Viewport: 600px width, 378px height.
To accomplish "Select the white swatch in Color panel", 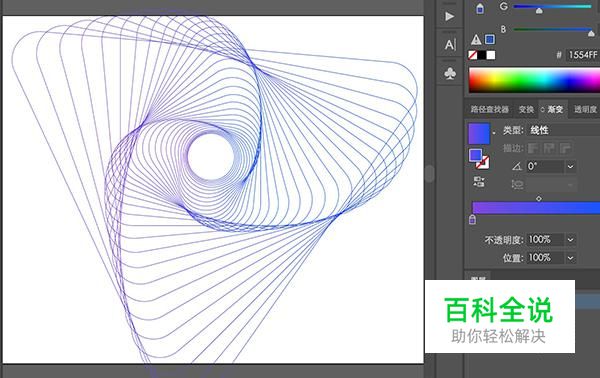I will pyautogui.click(x=491, y=55).
